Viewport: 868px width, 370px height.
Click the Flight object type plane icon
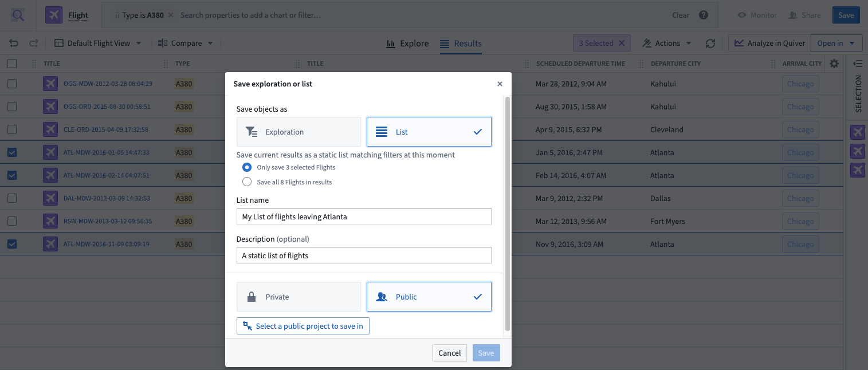click(x=54, y=15)
